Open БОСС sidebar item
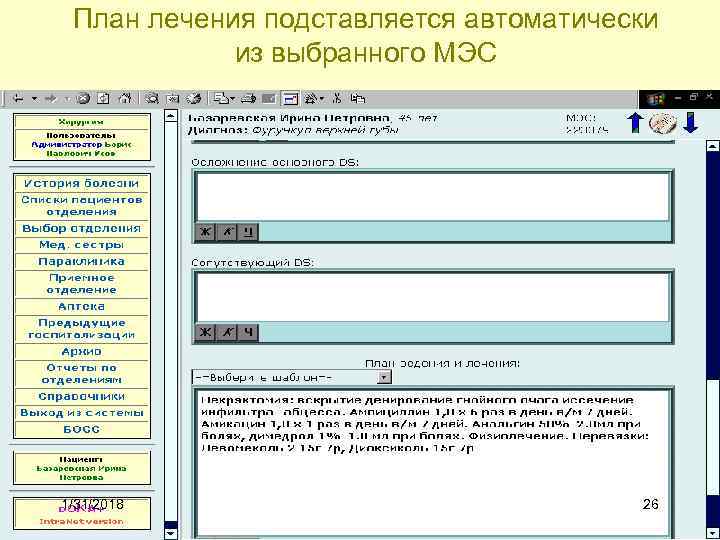 (81, 429)
